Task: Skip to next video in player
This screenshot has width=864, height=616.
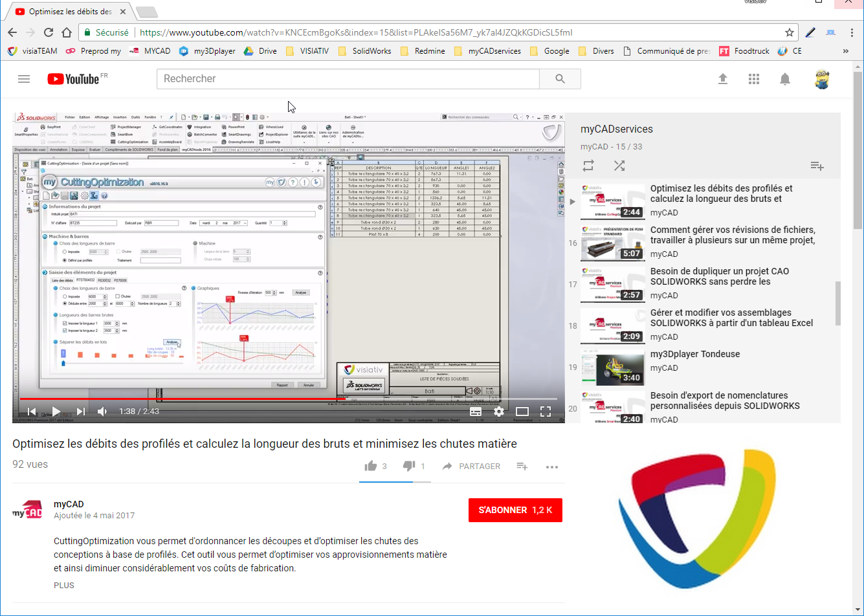Action: click(80, 412)
